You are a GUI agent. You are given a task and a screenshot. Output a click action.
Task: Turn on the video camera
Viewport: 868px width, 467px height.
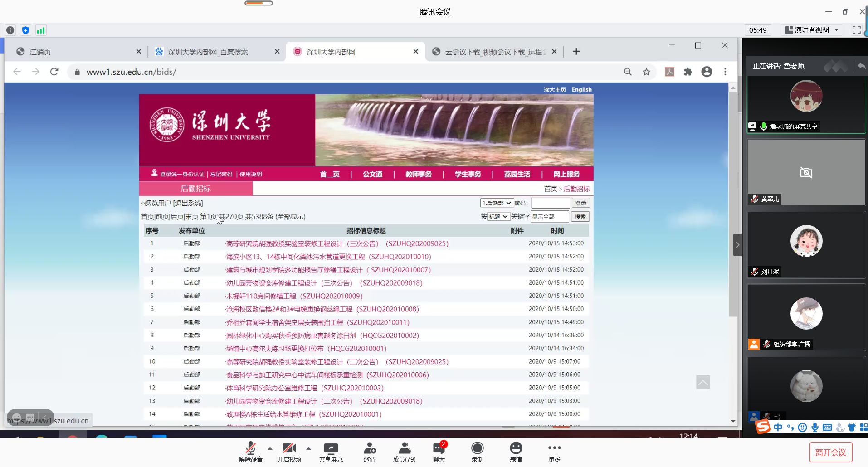(x=289, y=449)
